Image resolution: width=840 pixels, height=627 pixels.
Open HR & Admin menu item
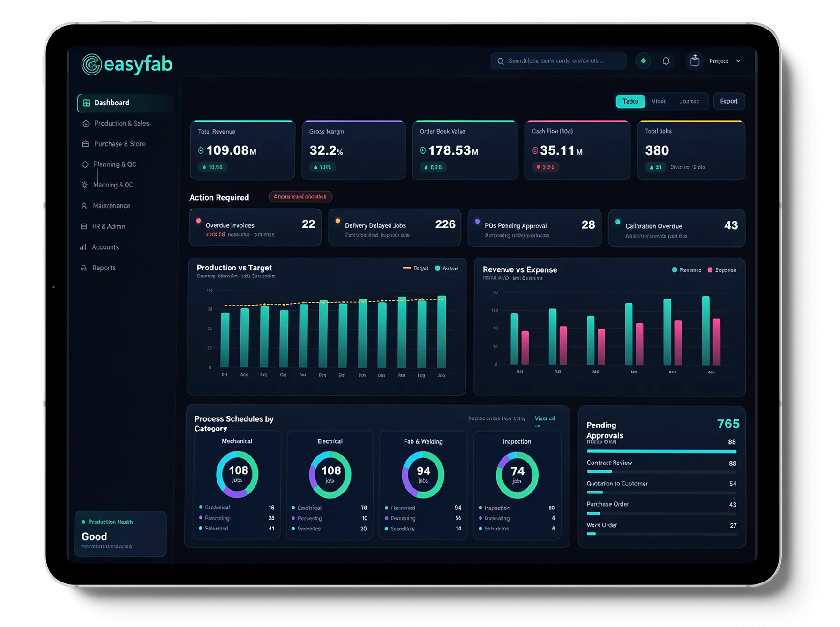point(108,226)
